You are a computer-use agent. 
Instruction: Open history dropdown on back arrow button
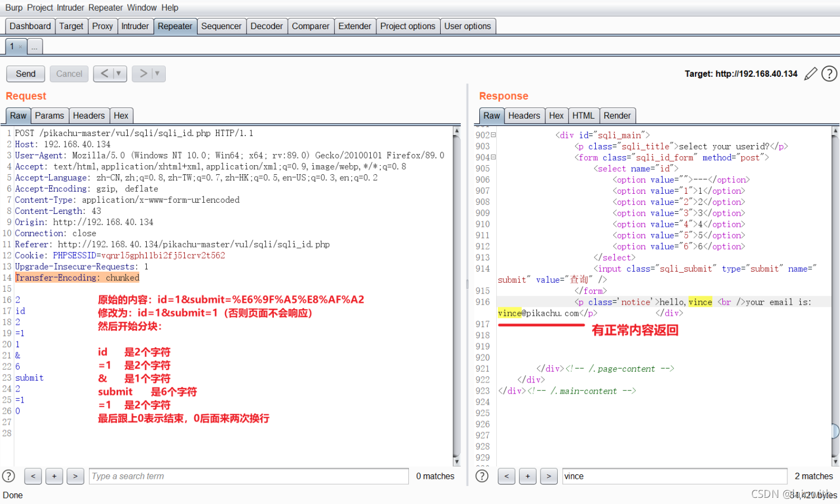119,73
